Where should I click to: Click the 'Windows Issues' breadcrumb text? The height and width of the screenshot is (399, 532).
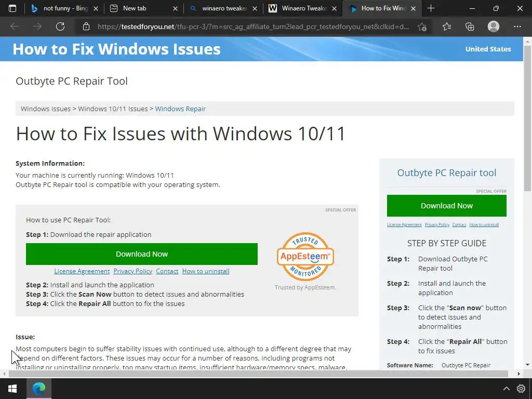pos(46,109)
